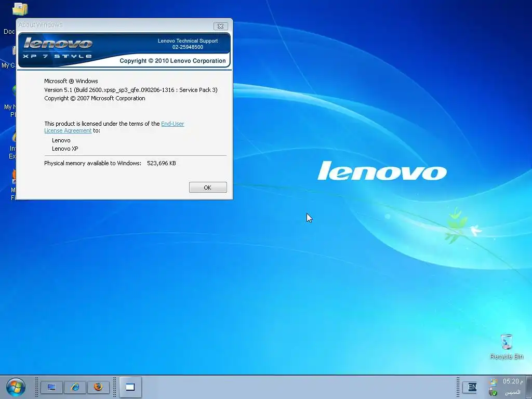This screenshot has width=532, height=399.
Task: Launch Internet Explorer from quick launch
Action: coord(75,387)
